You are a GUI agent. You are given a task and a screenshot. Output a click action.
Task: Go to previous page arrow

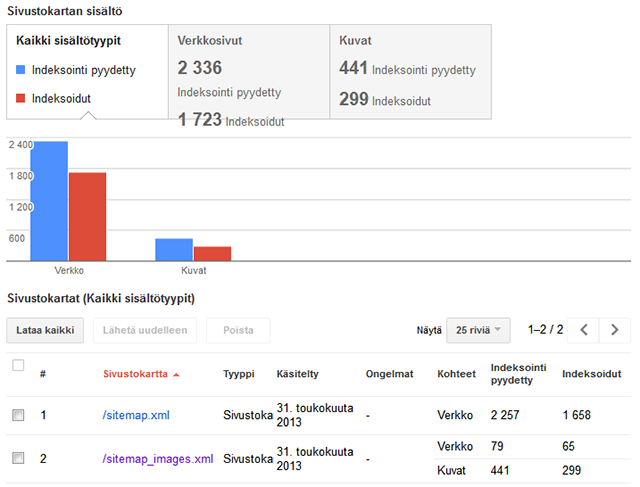[584, 330]
